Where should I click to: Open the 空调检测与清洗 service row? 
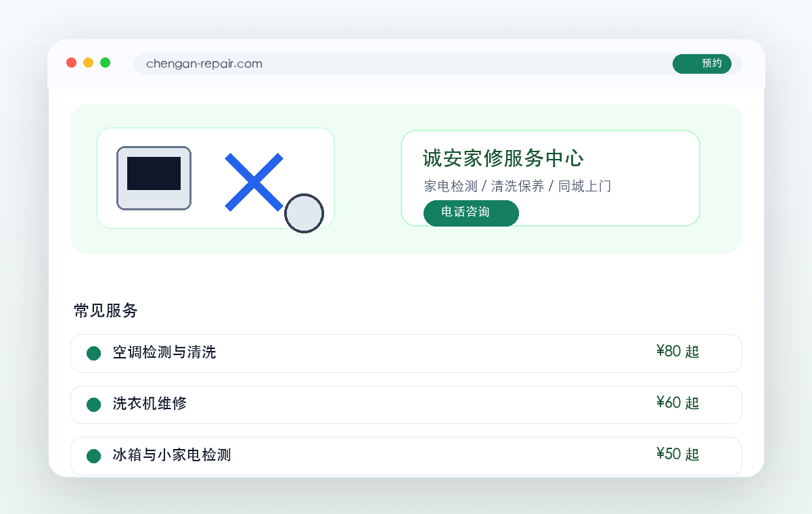[406, 353]
